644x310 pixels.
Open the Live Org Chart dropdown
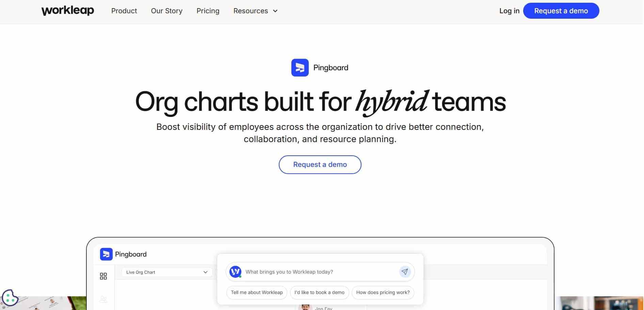[167, 272]
